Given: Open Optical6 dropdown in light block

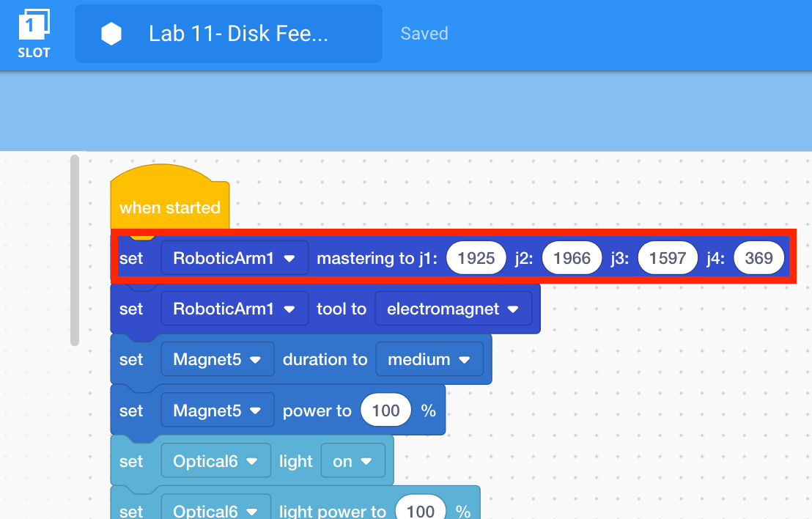Looking at the screenshot, I should [x=215, y=462].
